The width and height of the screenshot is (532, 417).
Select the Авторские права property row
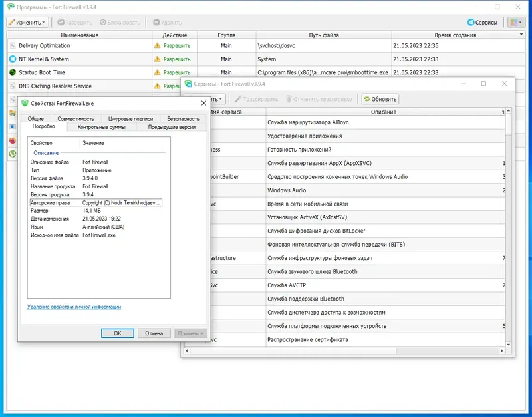click(96, 203)
